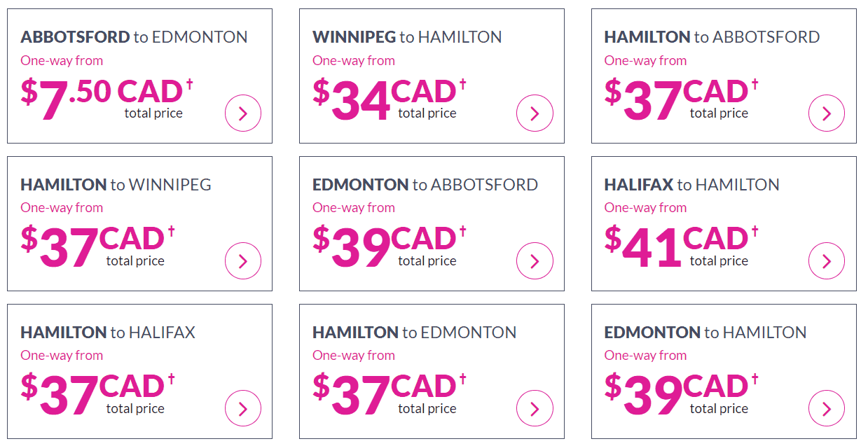Click arrow icon on Abbotsford to Edmonton card
868x446 pixels.
click(x=243, y=113)
